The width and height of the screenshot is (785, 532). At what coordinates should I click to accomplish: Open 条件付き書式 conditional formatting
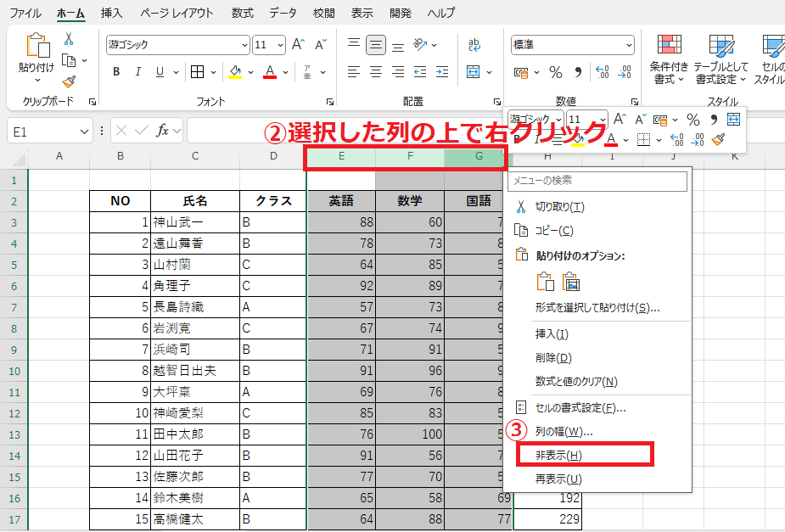pyautogui.click(x=669, y=59)
